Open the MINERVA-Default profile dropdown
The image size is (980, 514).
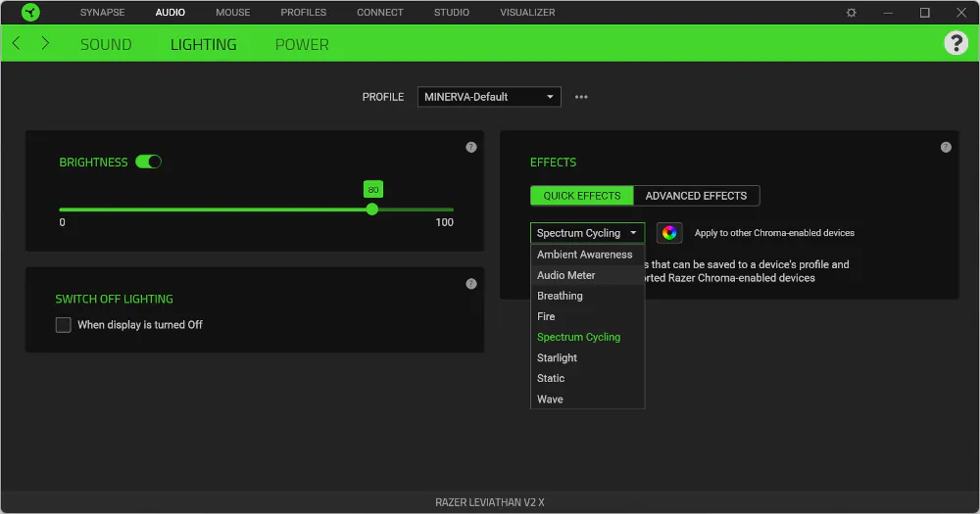pyautogui.click(x=489, y=97)
